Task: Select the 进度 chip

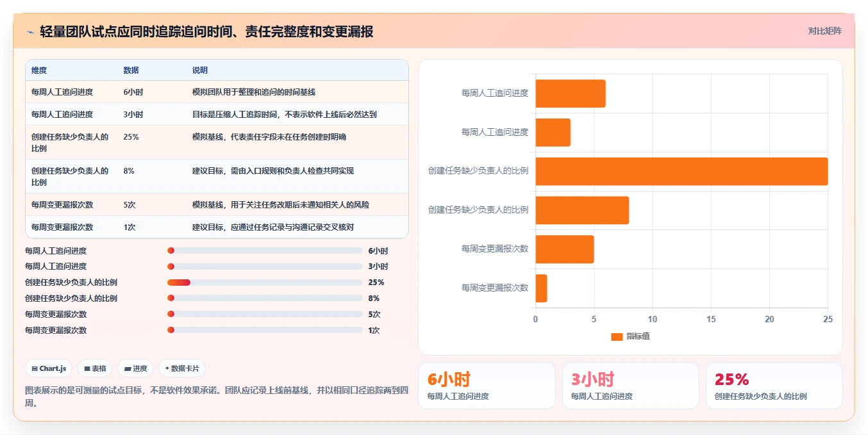Action: coord(135,368)
